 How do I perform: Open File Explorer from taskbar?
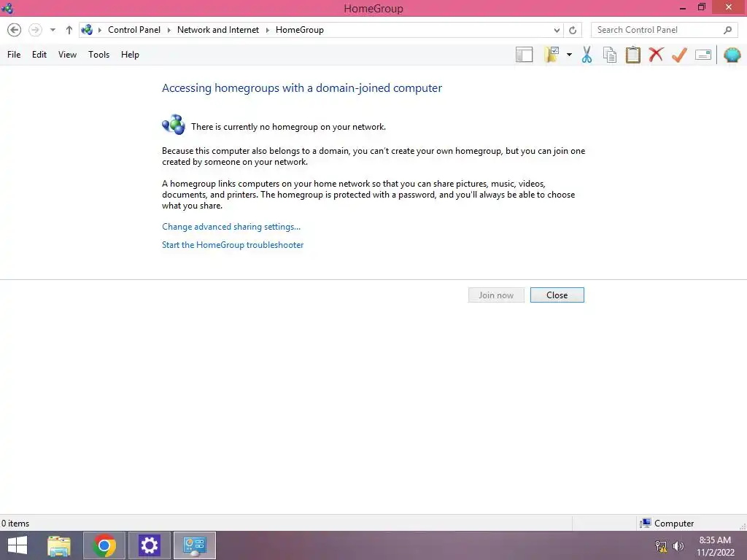59,545
